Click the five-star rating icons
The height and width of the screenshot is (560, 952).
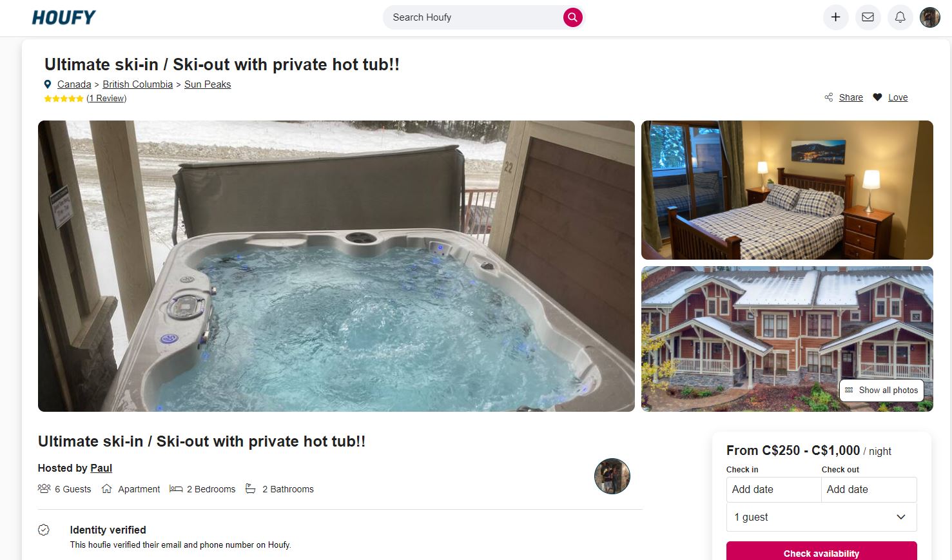(x=64, y=99)
